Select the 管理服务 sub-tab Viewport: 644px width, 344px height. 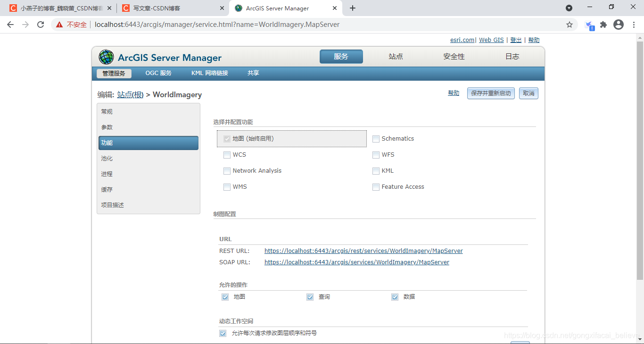pyautogui.click(x=114, y=73)
